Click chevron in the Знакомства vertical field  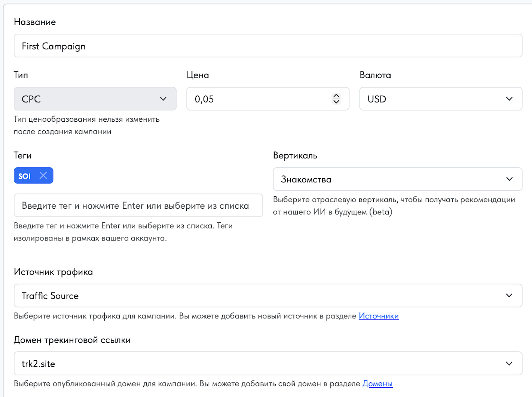509,179
